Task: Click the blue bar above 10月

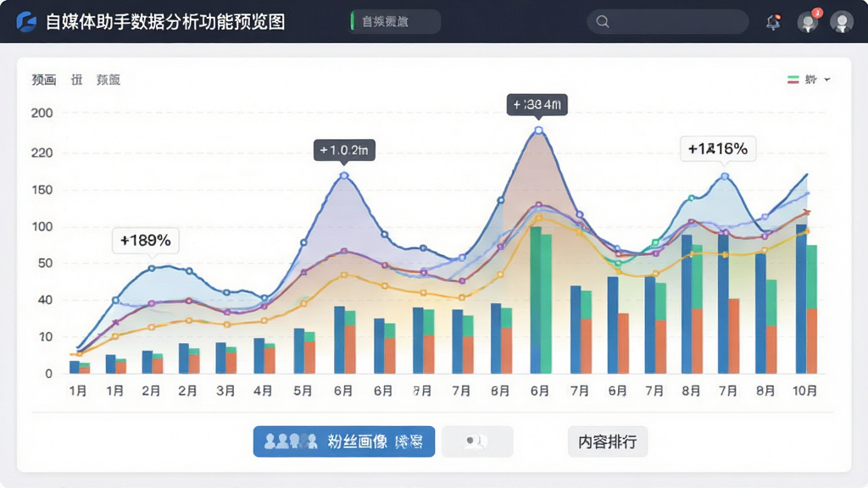Action: pyautogui.click(x=801, y=299)
